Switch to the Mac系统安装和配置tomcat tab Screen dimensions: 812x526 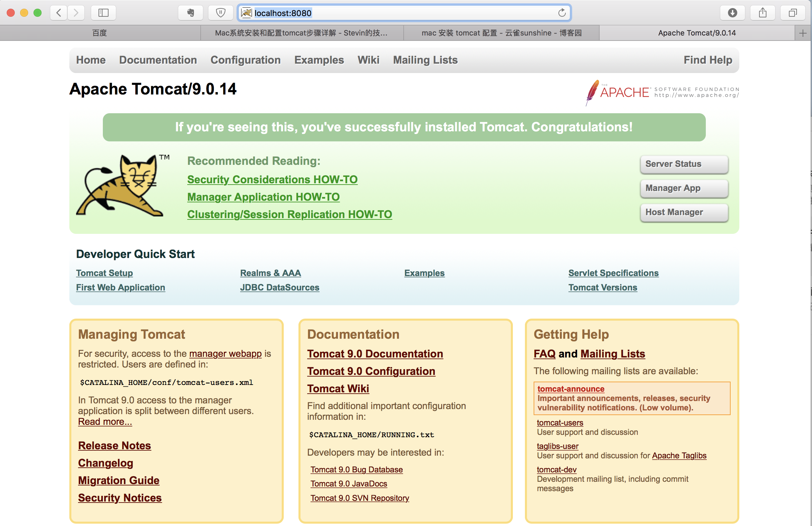pos(302,33)
